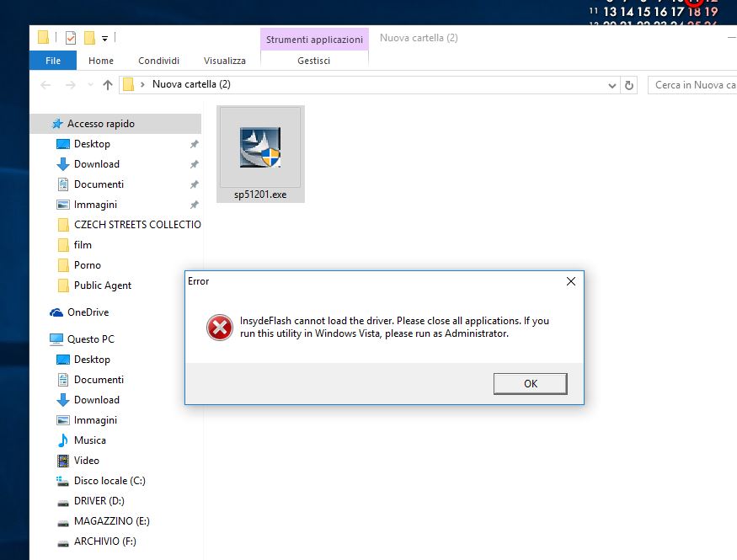Click the Strumenti applicazioni contextual tab

tap(314, 40)
